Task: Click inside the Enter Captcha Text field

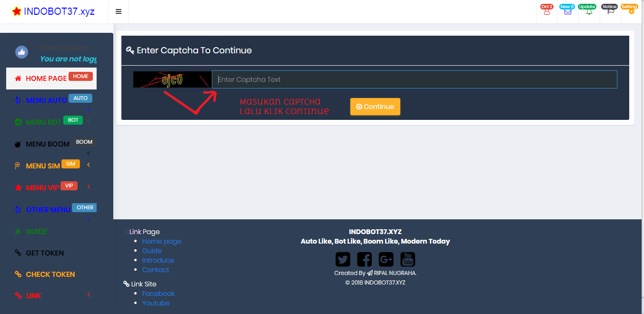Action: coord(414,79)
